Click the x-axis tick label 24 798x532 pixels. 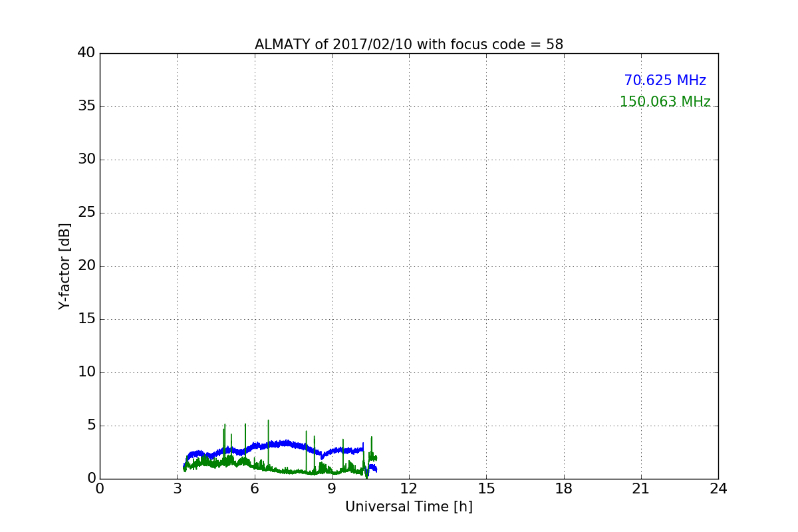click(x=718, y=489)
